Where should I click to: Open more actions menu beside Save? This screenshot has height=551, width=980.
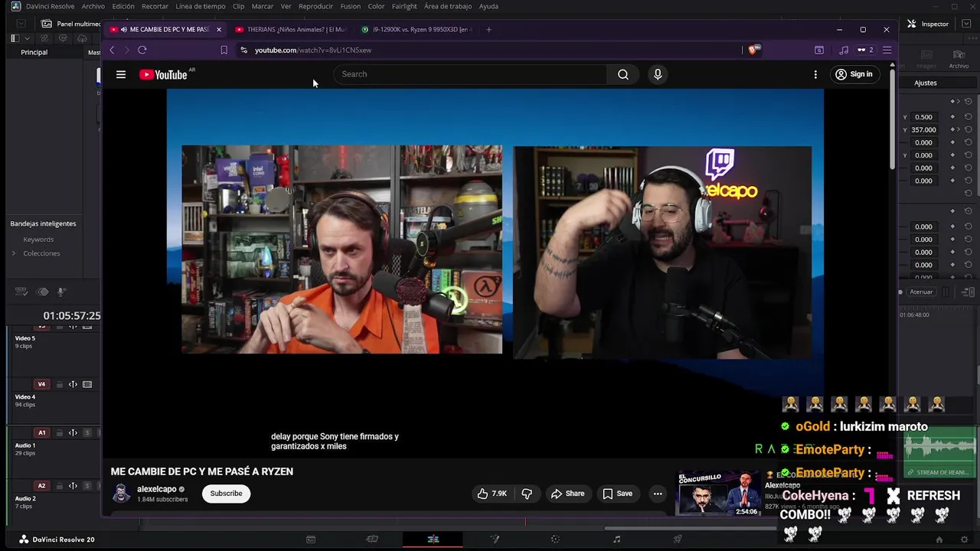pyautogui.click(x=657, y=494)
